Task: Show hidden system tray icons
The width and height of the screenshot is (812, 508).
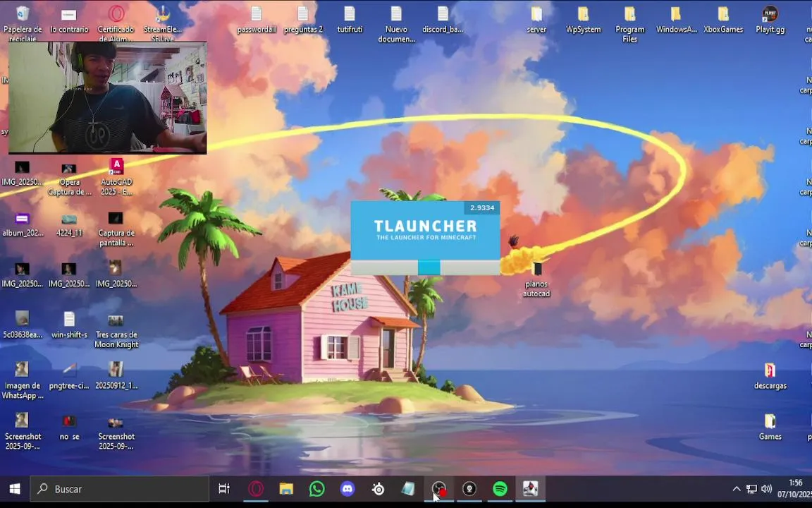Action: point(737,489)
